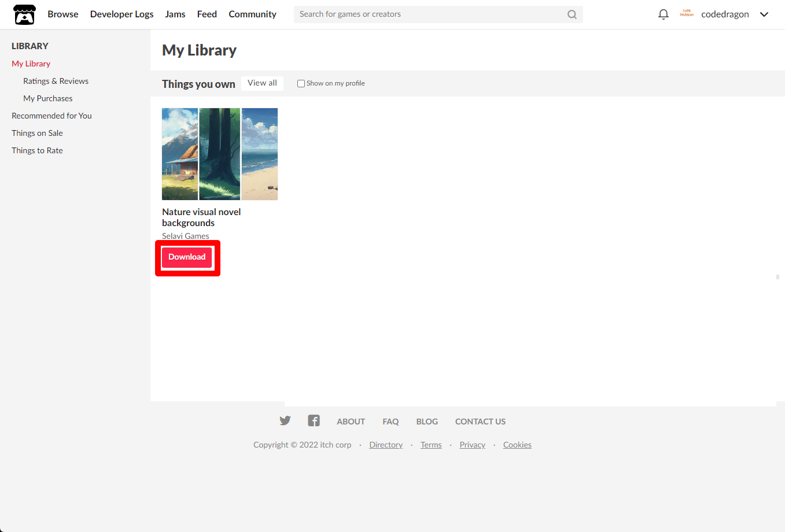Open Things to Rate

[x=38, y=150]
